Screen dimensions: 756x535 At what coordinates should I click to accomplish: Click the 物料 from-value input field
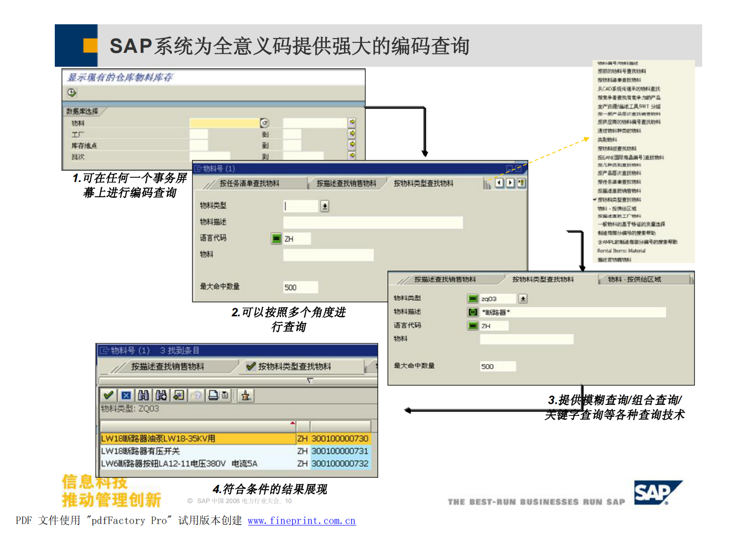pos(224,123)
